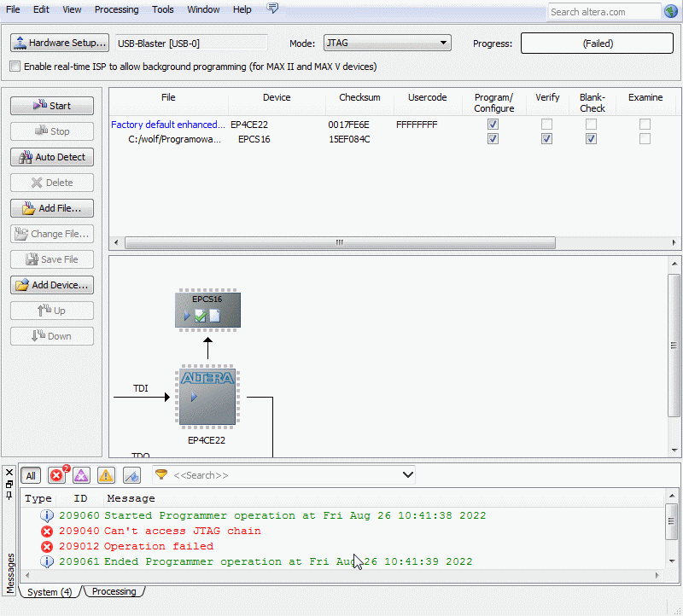Image resolution: width=683 pixels, height=616 pixels.
Task: Toggle the warning messages filter icon
Action: coord(106,475)
